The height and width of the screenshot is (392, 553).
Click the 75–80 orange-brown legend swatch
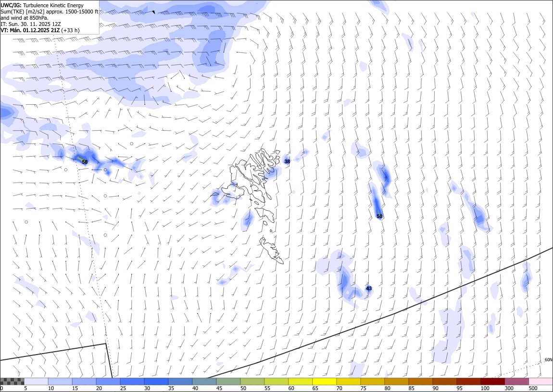pyautogui.click(x=373, y=381)
